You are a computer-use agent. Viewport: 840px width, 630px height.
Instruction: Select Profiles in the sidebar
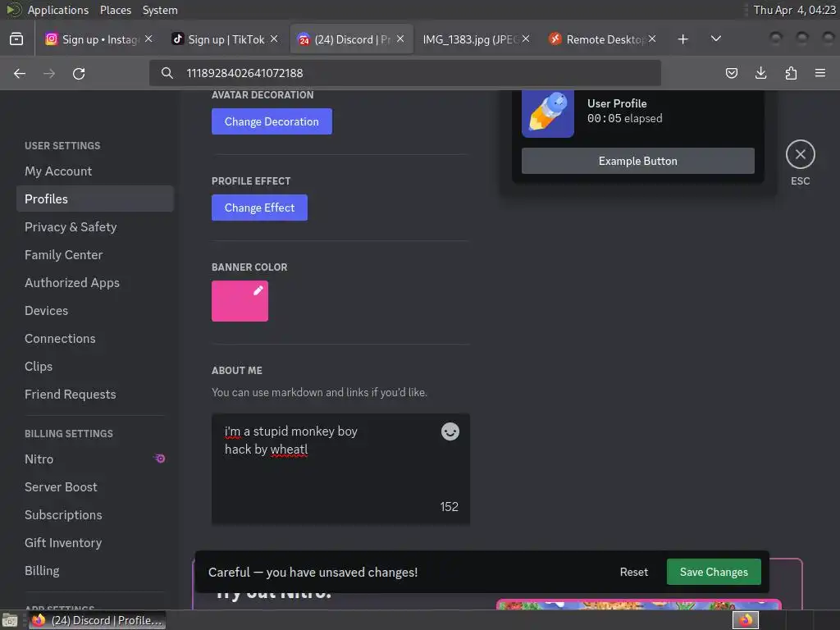coord(95,199)
